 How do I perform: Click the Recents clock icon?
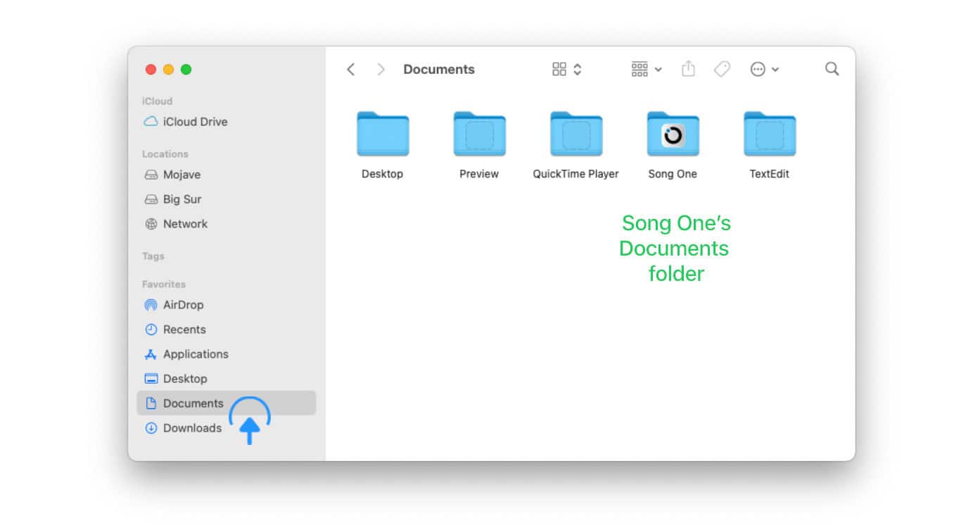[x=151, y=329]
